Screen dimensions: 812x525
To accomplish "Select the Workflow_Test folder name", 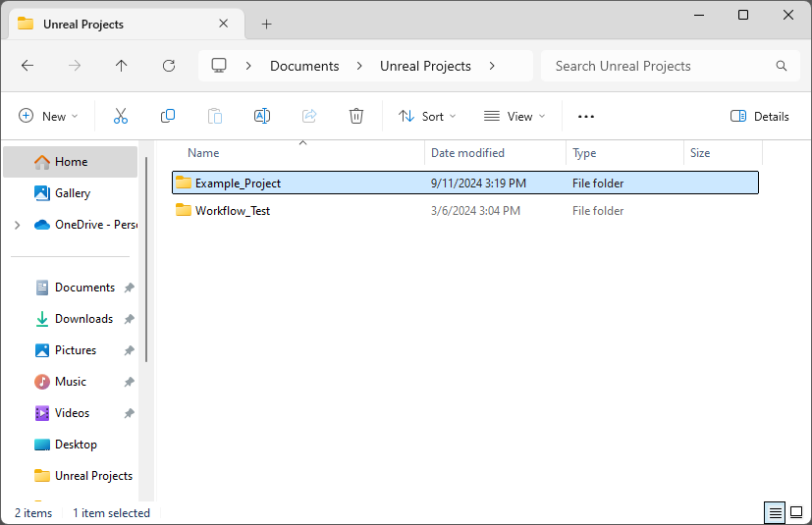I will tap(233, 211).
